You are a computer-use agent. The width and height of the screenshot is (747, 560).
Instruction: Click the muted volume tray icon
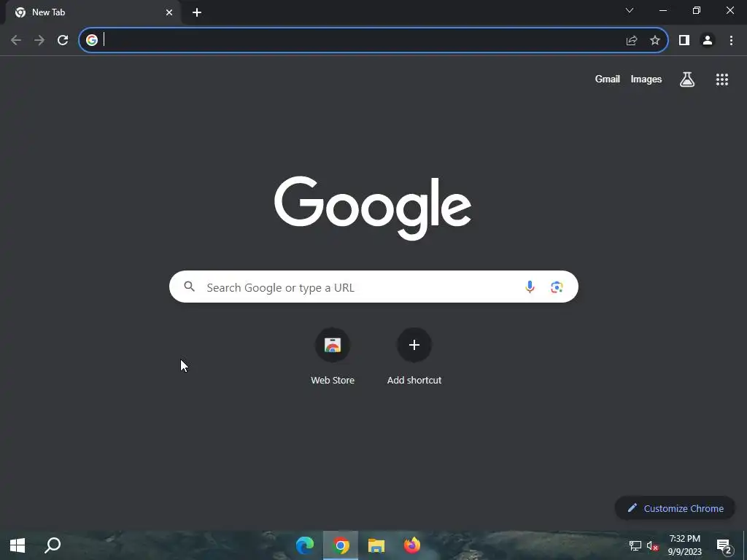coord(652,545)
